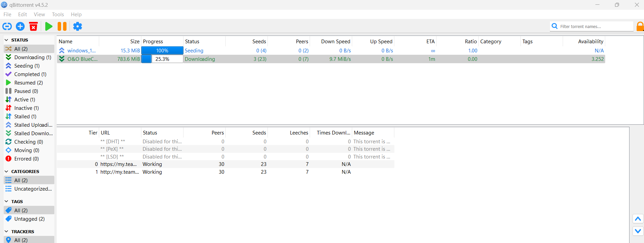Collapse the STATUS section
This screenshot has width=644, height=243.
click(6, 40)
